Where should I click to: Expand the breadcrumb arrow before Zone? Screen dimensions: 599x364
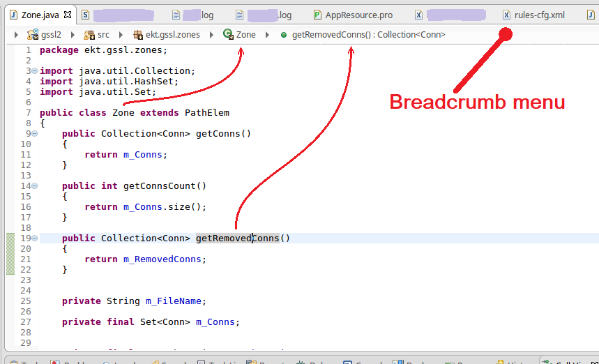click(213, 34)
